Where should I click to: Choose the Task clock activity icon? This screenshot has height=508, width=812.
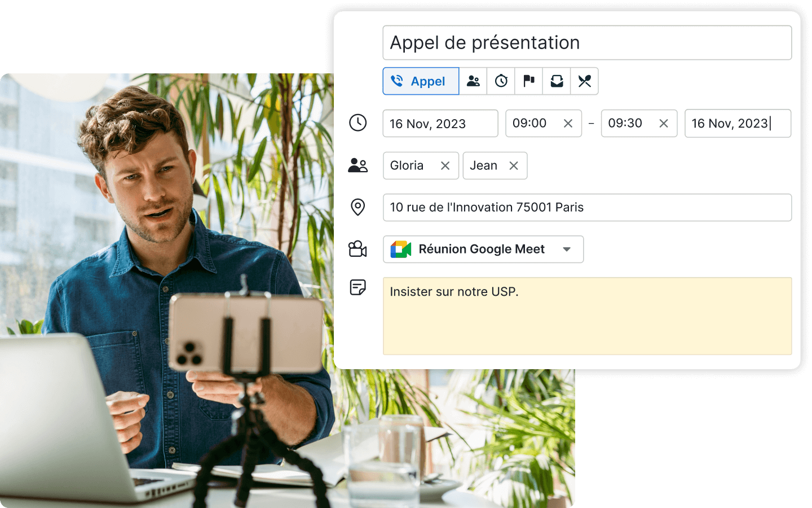(x=501, y=81)
